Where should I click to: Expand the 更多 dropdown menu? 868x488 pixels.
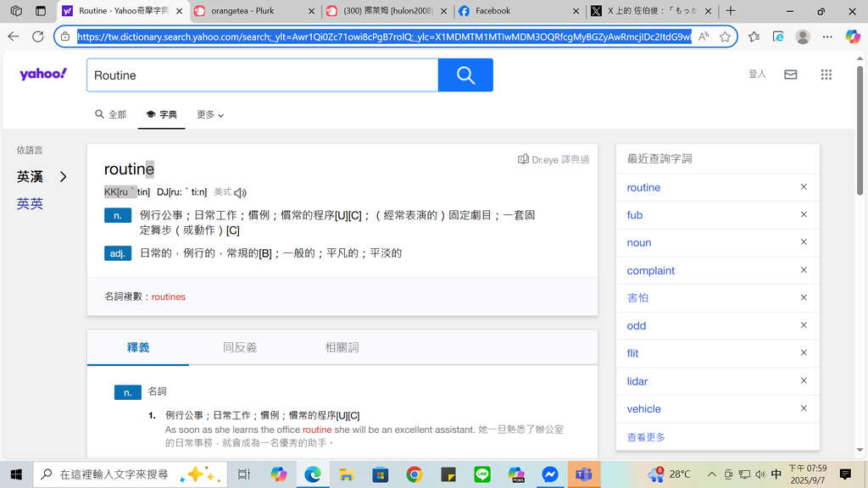210,114
